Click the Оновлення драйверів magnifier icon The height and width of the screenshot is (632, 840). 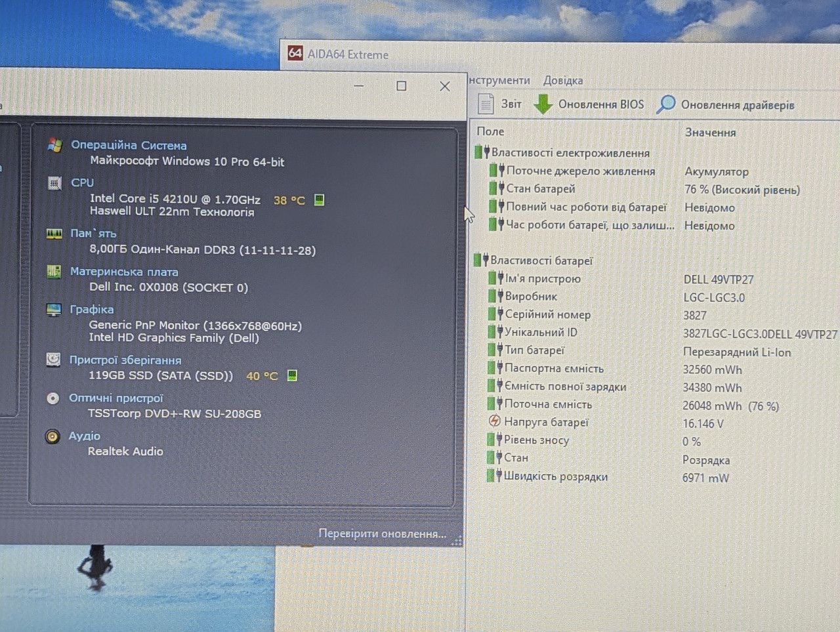pos(665,104)
